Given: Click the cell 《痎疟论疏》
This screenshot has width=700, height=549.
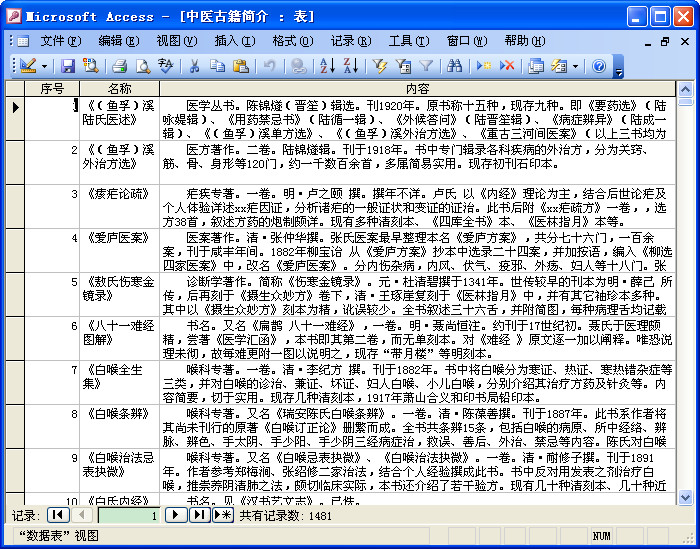Looking at the screenshot, I should point(119,207).
